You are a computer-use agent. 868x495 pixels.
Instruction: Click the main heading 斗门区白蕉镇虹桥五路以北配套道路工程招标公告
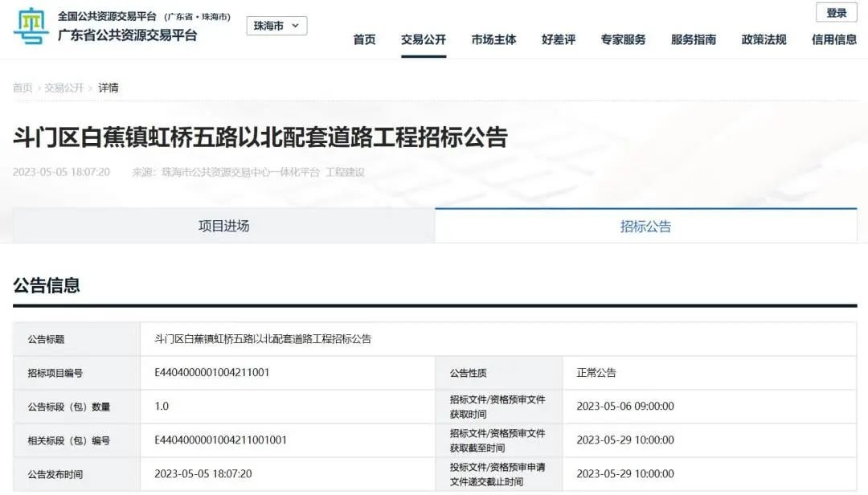(x=260, y=137)
